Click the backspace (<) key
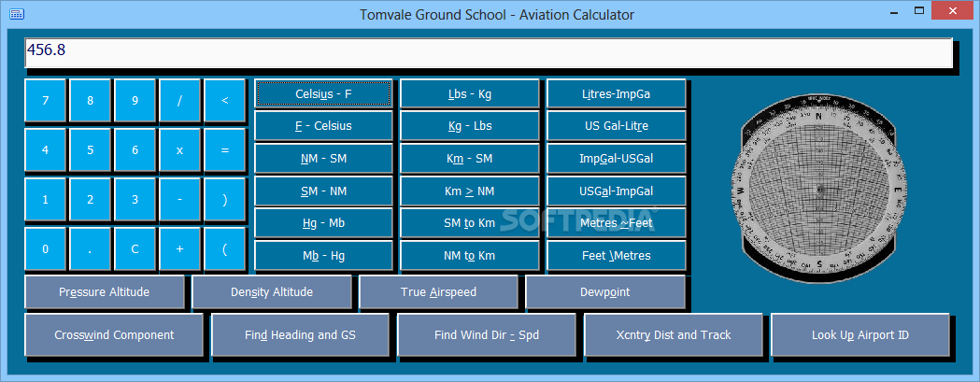980x382 pixels. [x=224, y=100]
